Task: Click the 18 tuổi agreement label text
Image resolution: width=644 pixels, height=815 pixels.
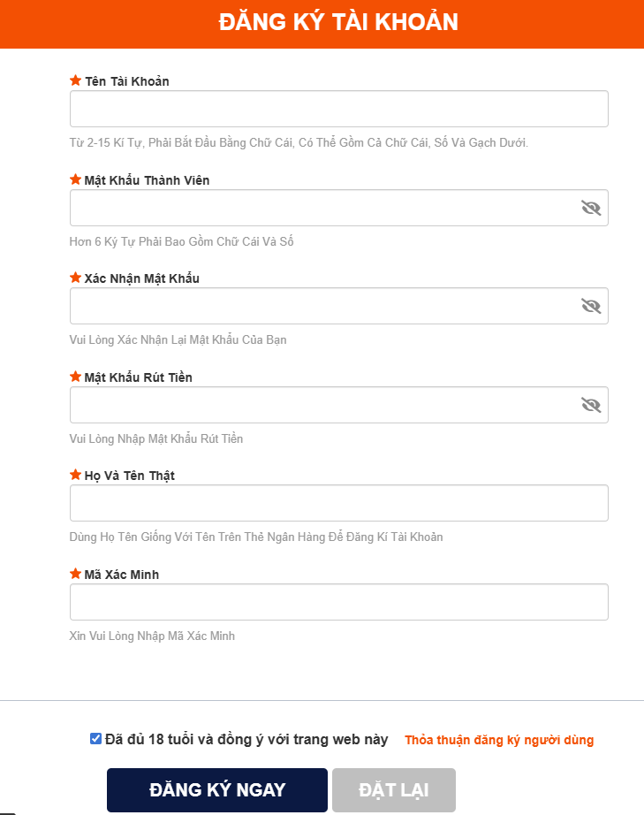Action: pyautogui.click(x=246, y=740)
